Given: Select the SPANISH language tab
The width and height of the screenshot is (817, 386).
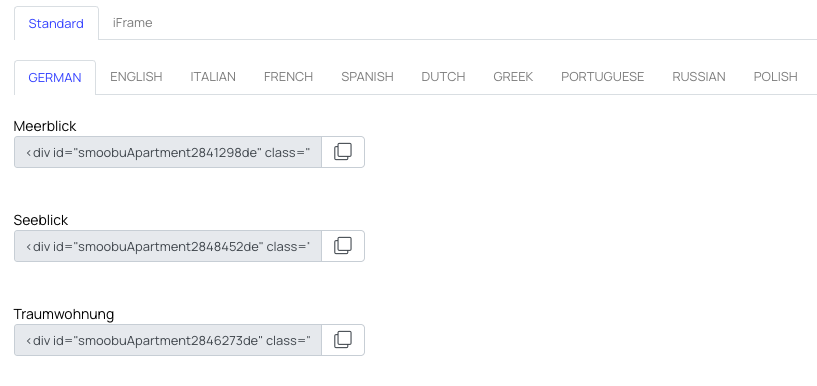Looking at the screenshot, I should tap(367, 77).
